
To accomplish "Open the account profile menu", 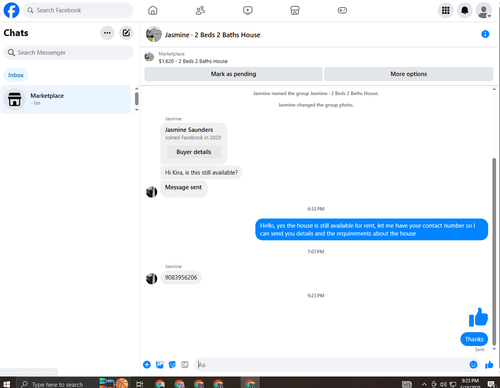I will (484, 11).
